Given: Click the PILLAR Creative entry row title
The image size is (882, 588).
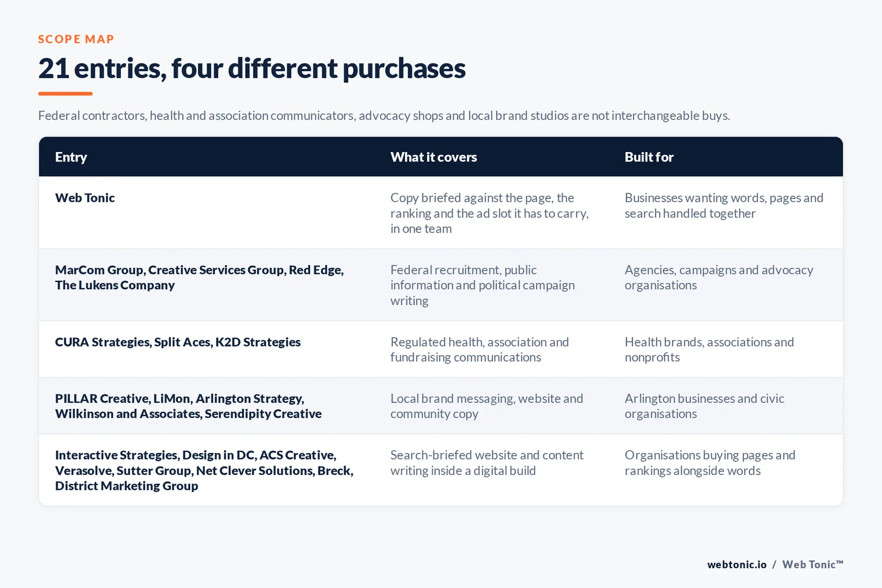Looking at the screenshot, I should click(x=189, y=406).
